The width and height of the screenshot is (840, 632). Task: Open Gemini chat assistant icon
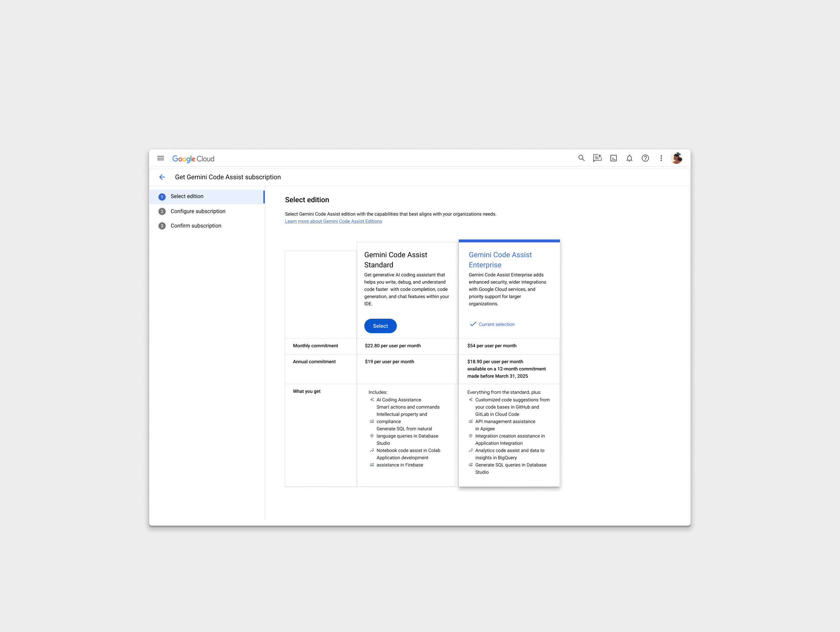tap(597, 158)
